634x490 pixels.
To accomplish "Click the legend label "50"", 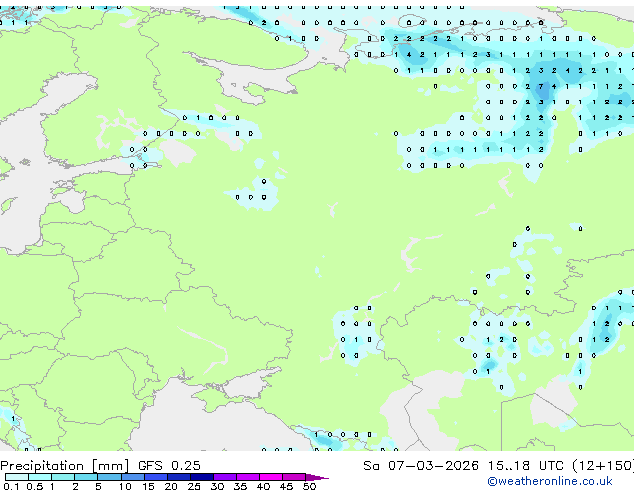I will click(309, 486).
